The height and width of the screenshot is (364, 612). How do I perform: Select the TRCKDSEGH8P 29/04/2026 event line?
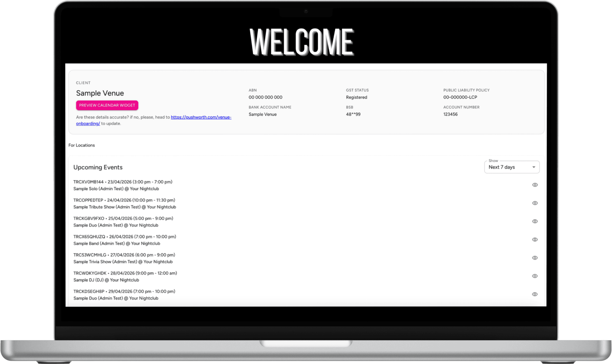click(x=124, y=291)
